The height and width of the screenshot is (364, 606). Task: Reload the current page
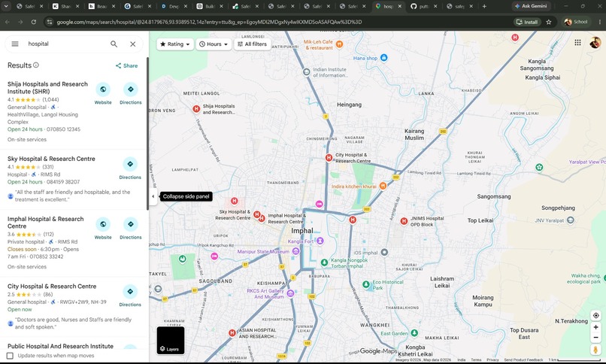tap(34, 22)
